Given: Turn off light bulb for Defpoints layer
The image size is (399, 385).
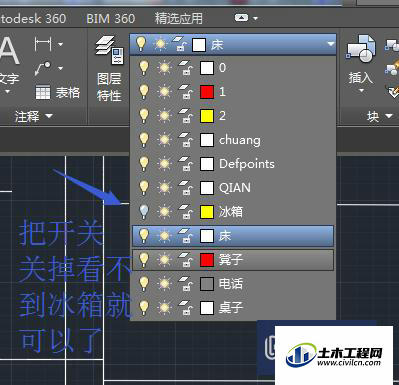Looking at the screenshot, I should pyautogui.click(x=144, y=164).
